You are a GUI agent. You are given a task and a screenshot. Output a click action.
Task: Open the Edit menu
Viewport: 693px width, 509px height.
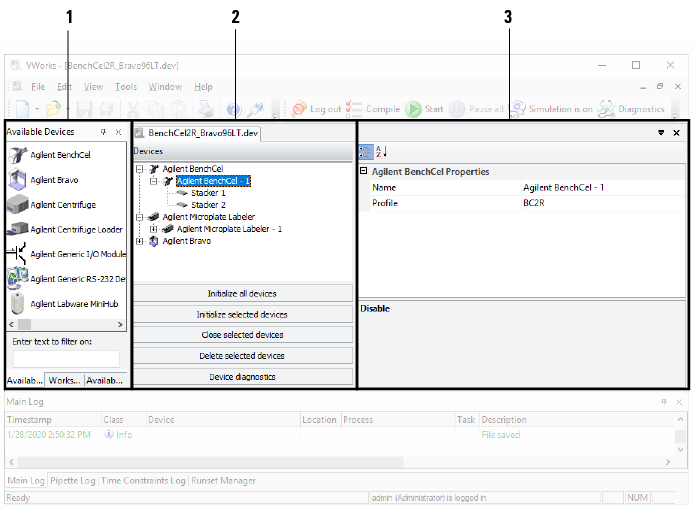point(64,87)
